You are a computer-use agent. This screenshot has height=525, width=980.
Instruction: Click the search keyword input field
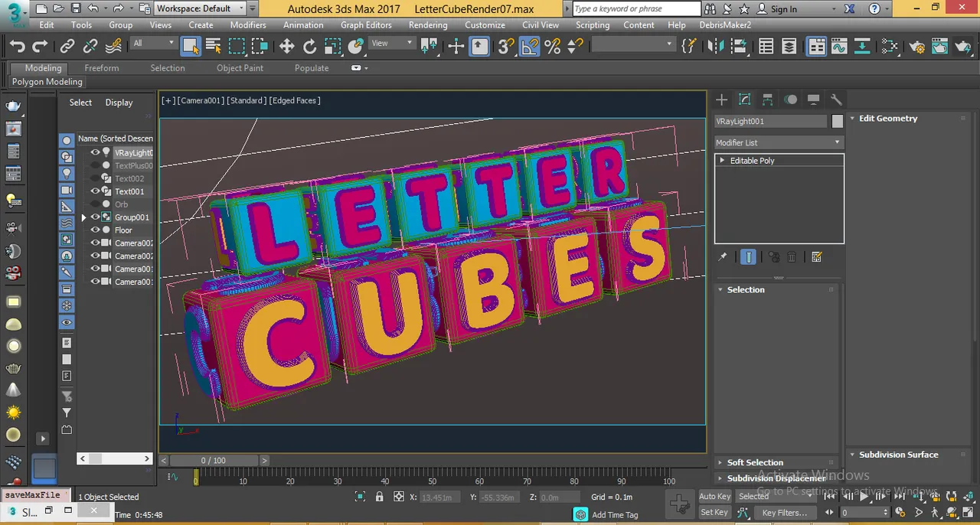[x=637, y=8]
